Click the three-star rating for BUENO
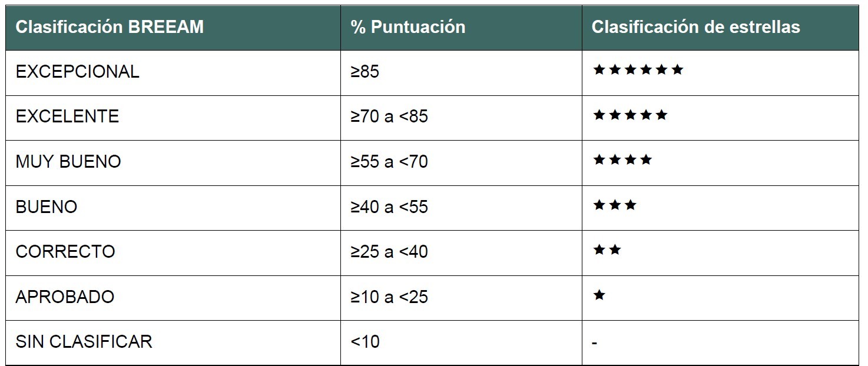Viewport: 868px width, 366px height. (x=615, y=205)
